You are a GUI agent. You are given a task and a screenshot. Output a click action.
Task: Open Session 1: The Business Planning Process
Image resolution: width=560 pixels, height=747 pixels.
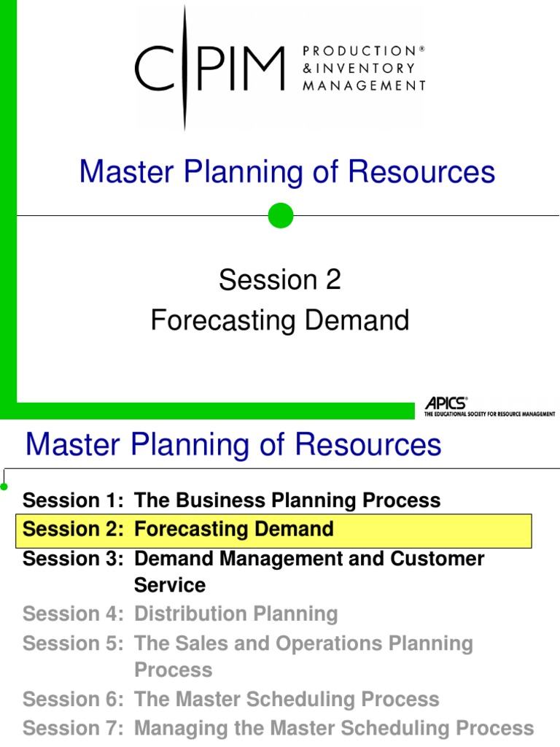232,500
